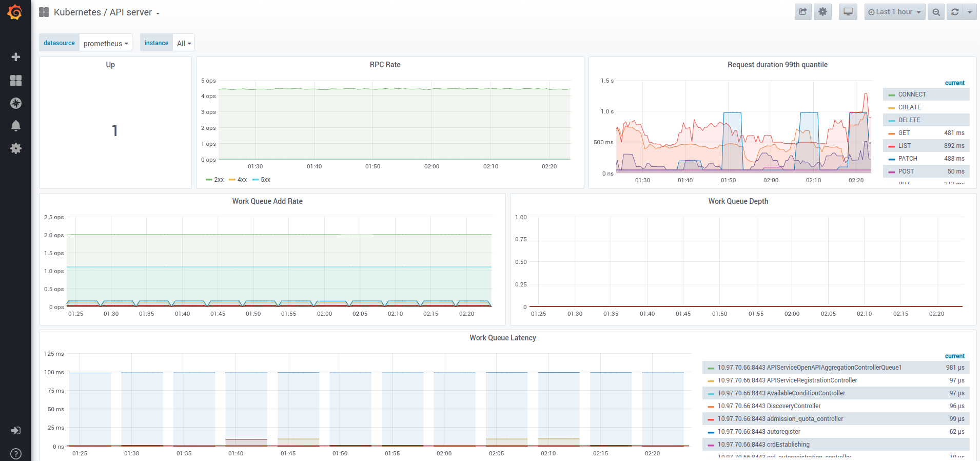Image resolution: width=980 pixels, height=461 pixels.
Task: Open the Work Queue Add Rate panel menu
Action: pos(267,201)
